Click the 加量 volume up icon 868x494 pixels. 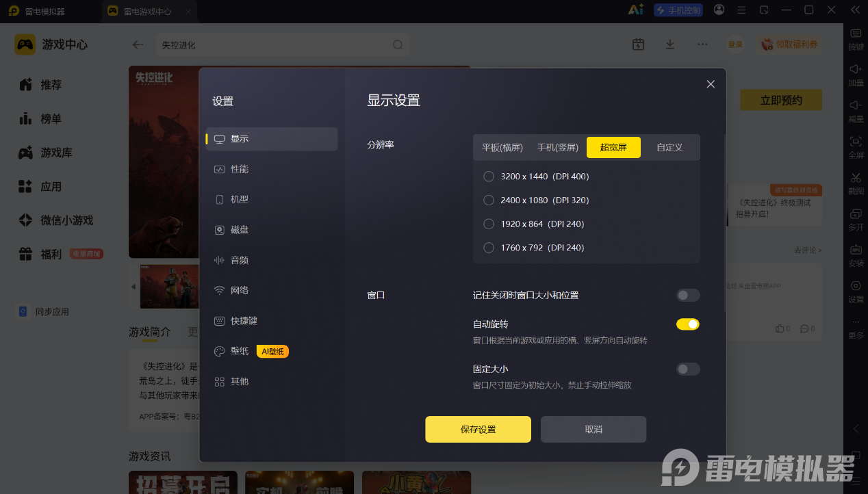coord(856,75)
